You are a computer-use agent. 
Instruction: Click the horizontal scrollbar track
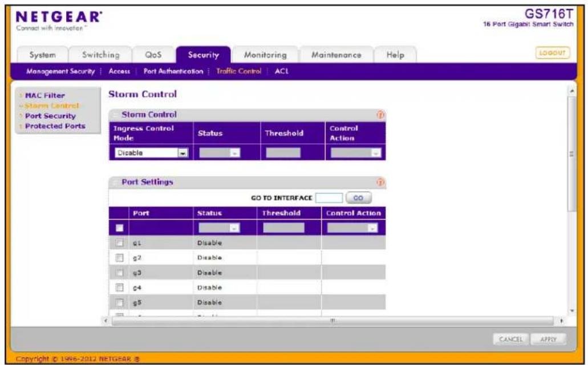pyautogui.click(x=332, y=321)
